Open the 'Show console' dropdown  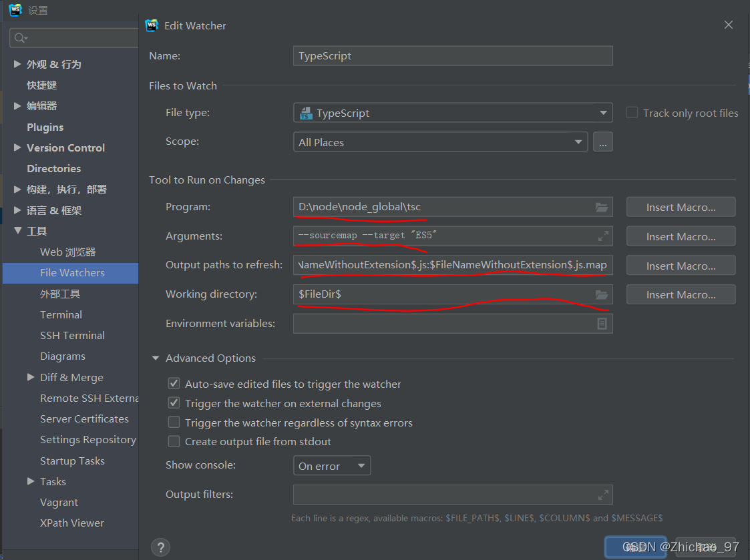tap(332, 465)
